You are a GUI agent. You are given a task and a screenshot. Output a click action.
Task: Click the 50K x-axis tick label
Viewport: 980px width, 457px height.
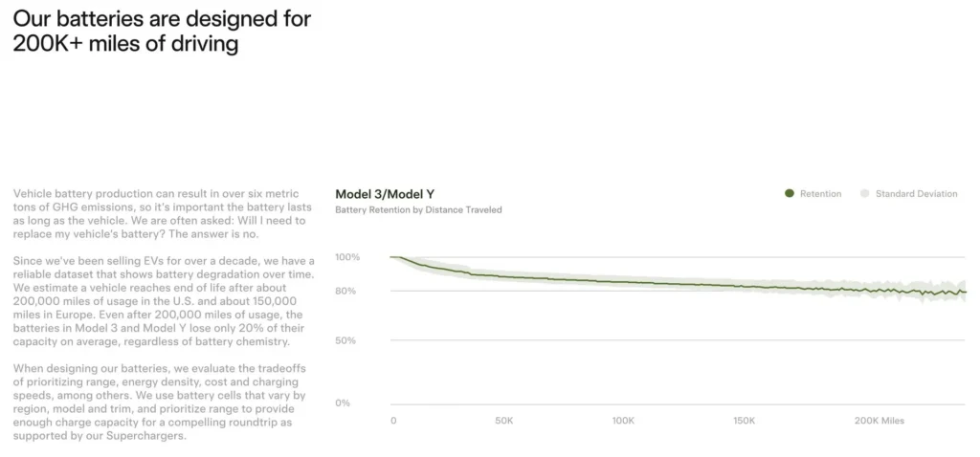click(503, 420)
